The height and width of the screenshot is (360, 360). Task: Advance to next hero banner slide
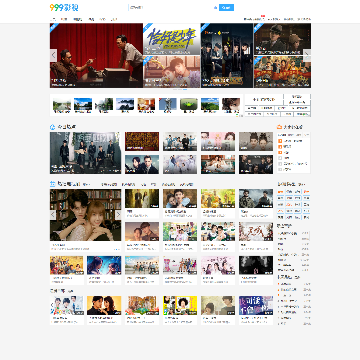(307, 55)
